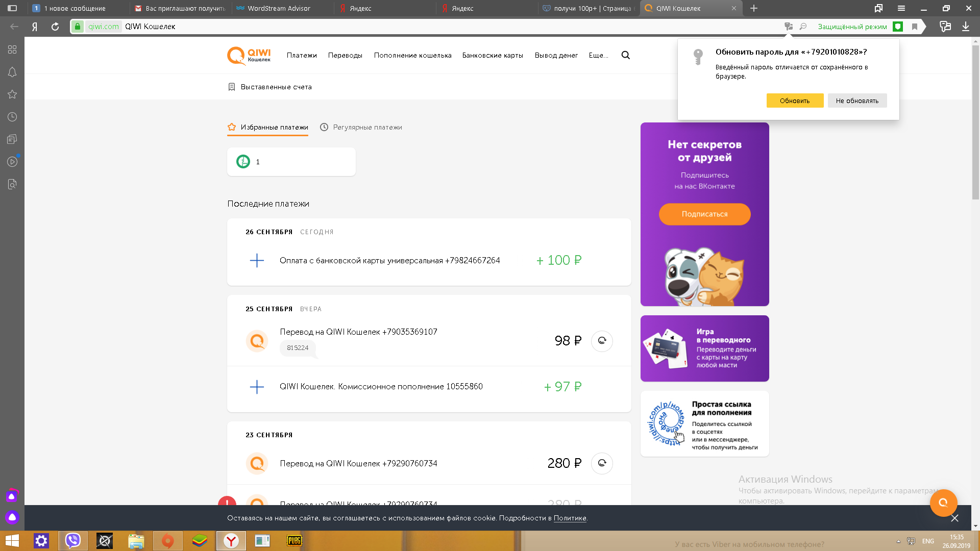This screenshot has width=980, height=551.
Task: Repeat the 98 ₽ transfer to +79035369107
Action: click(x=602, y=341)
